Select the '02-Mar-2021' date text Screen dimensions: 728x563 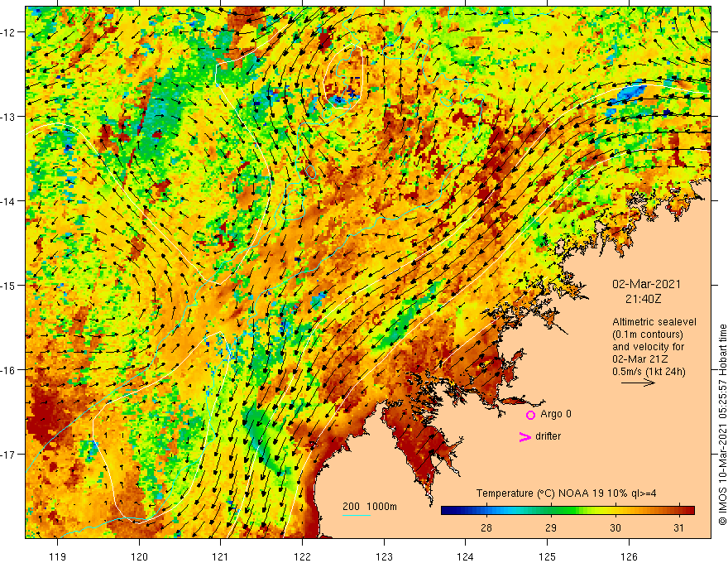pyautogui.click(x=647, y=284)
